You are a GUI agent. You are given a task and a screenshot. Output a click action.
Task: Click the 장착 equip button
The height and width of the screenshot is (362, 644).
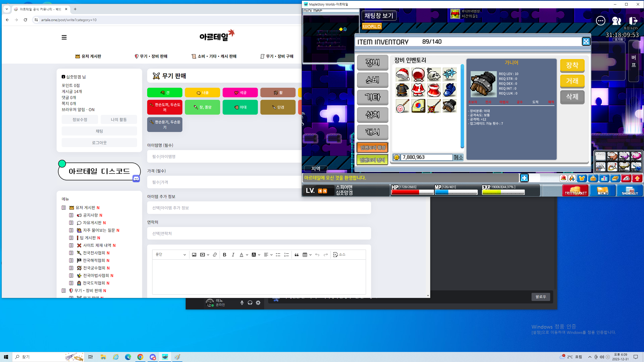[572, 65]
